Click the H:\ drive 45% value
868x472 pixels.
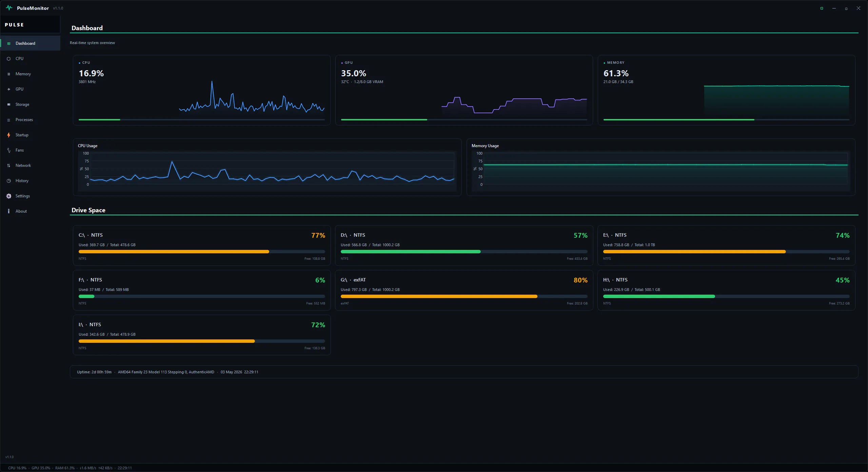(x=843, y=280)
